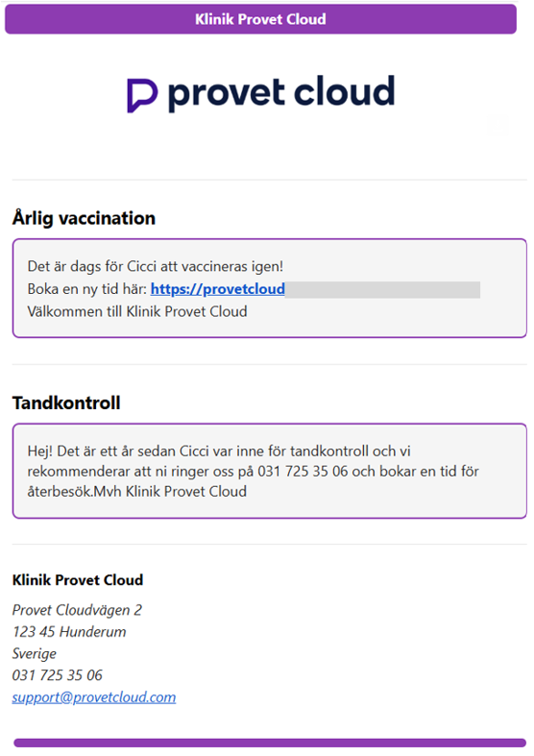534x756 pixels.
Task: Click phone number inside the tandkontroll message
Action: pos(303,471)
